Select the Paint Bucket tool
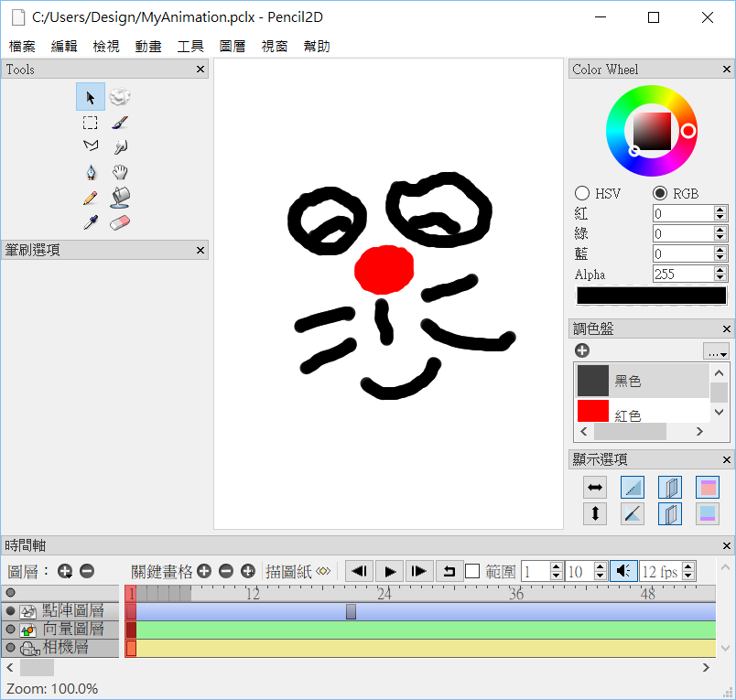The width and height of the screenshot is (736, 700). (121, 197)
